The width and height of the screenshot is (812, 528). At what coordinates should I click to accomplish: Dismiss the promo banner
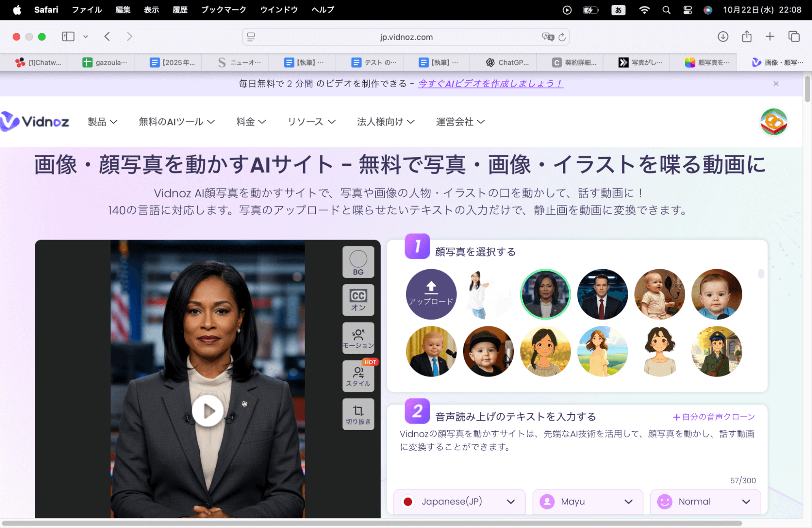coord(776,84)
